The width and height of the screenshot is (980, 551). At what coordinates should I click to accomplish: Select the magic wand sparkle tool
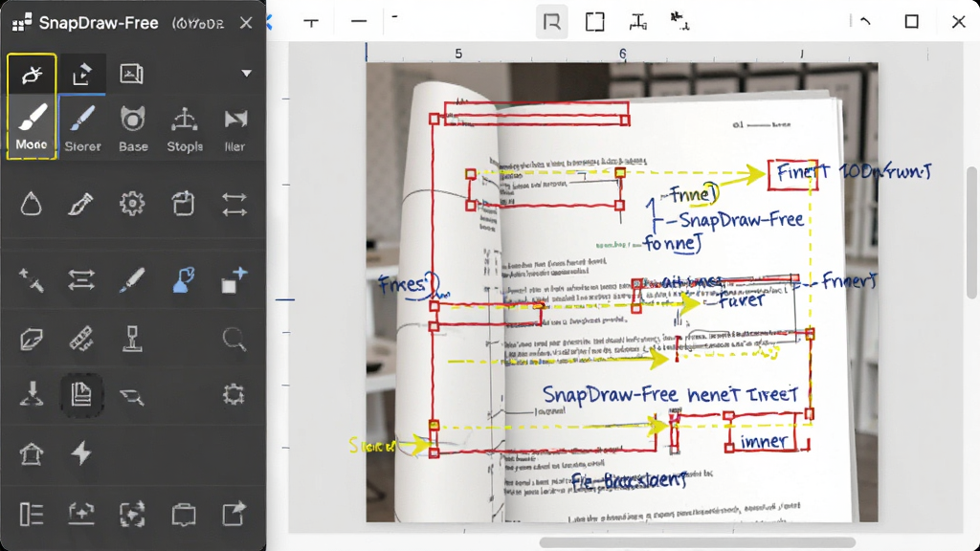coord(32,280)
